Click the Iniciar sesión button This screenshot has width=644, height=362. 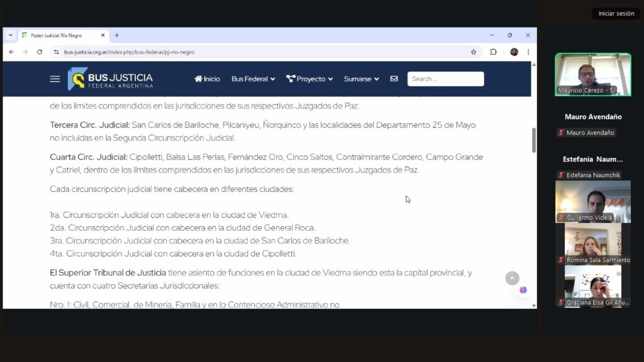616,13
